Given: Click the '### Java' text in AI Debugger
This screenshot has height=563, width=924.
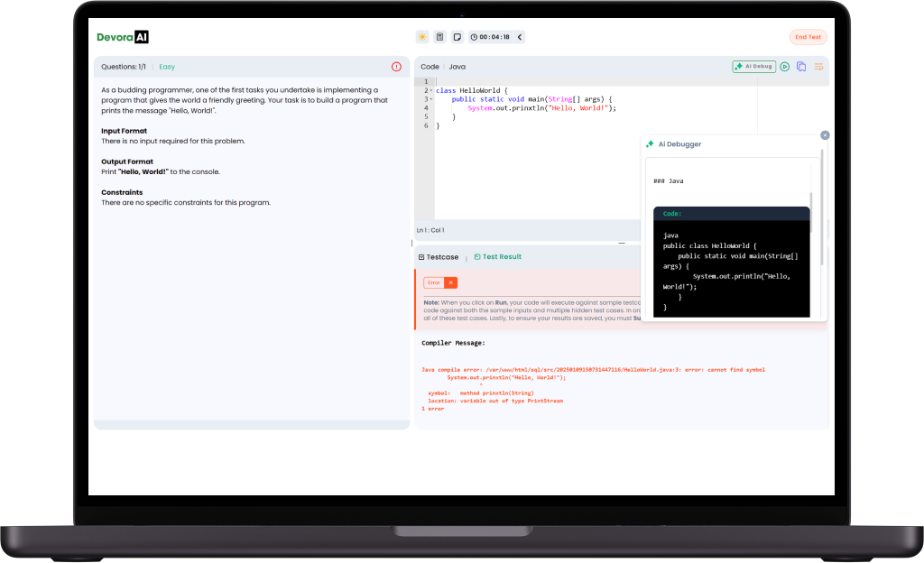Looking at the screenshot, I should click(x=669, y=180).
